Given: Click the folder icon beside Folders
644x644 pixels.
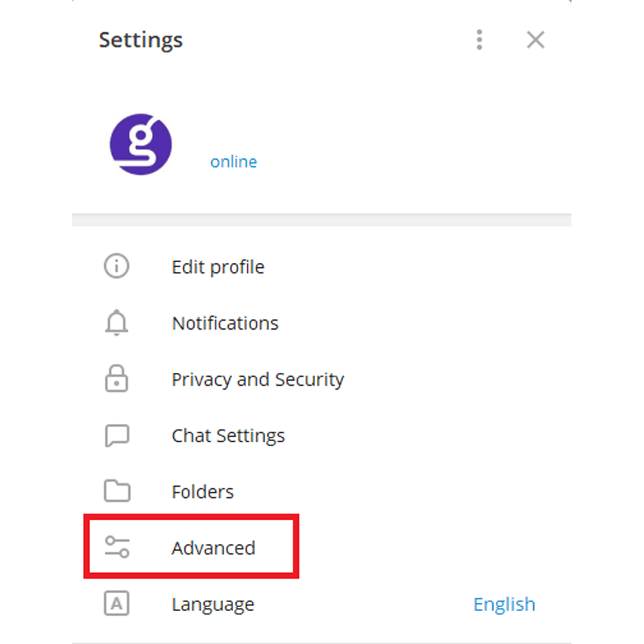Looking at the screenshot, I should [x=117, y=492].
